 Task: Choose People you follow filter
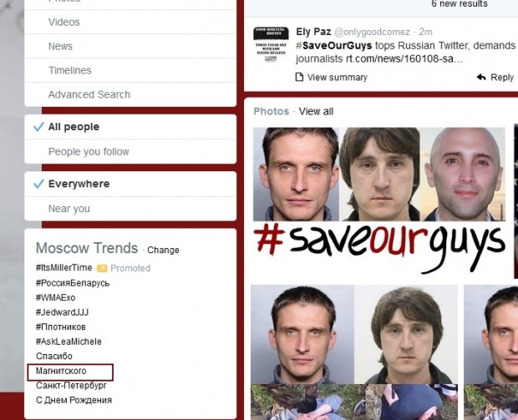click(x=130, y=152)
